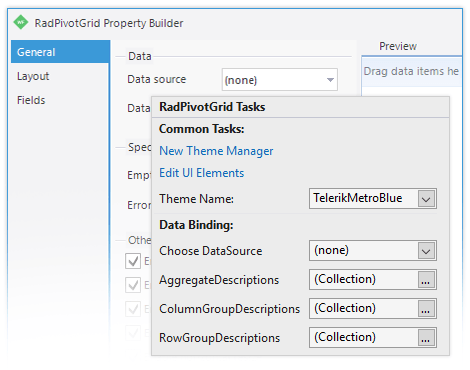
Task: Select the General tab in sidebar
Action: click(x=60, y=52)
